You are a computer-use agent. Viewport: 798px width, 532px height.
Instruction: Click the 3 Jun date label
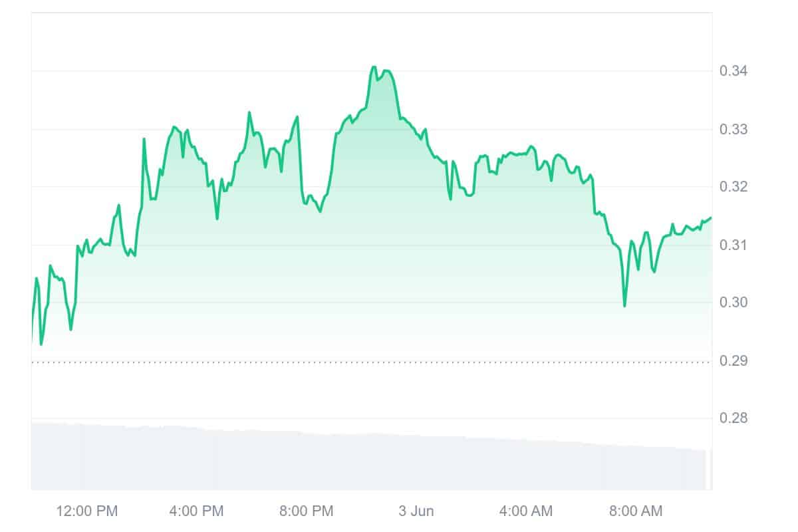[x=416, y=511]
